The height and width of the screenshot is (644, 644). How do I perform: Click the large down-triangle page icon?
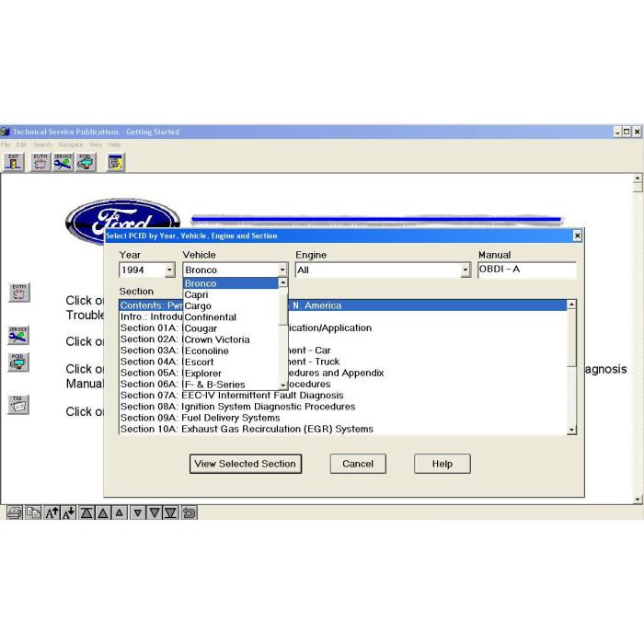(x=155, y=512)
